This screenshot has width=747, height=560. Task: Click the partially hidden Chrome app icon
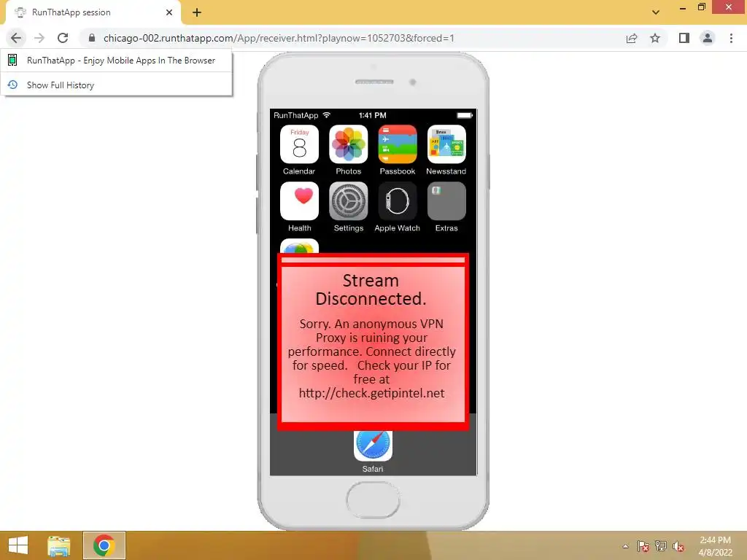pyautogui.click(x=299, y=246)
